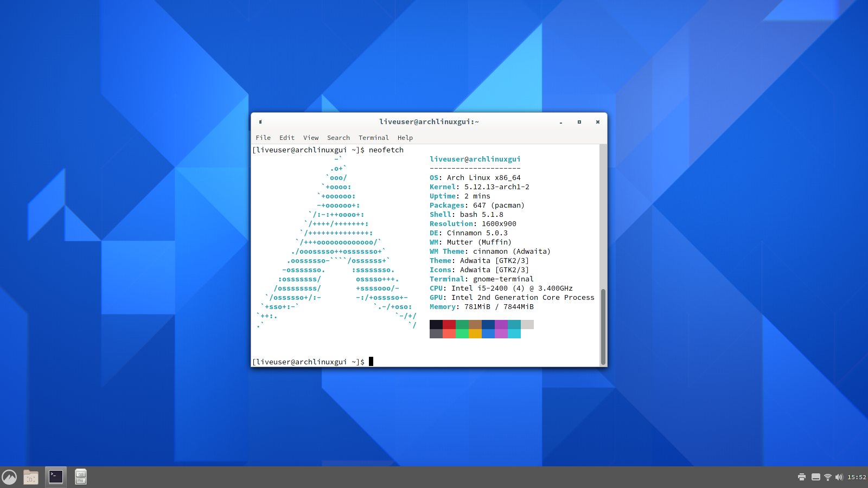Click the 'Memory: 781MiB / 7844MiB' line
The height and width of the screenshot is (488, 868).
pos(482,307)
